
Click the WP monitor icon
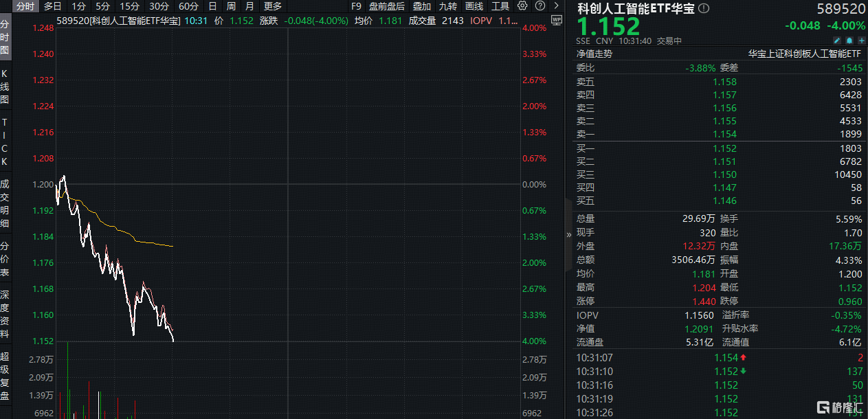[556, 21]
